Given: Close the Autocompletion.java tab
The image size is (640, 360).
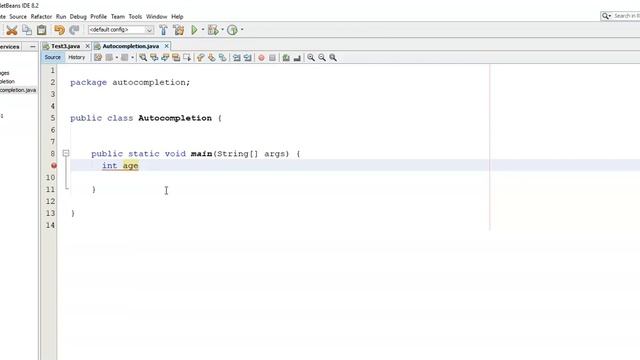Looking at the screenshot, I should tap(167, 46).
